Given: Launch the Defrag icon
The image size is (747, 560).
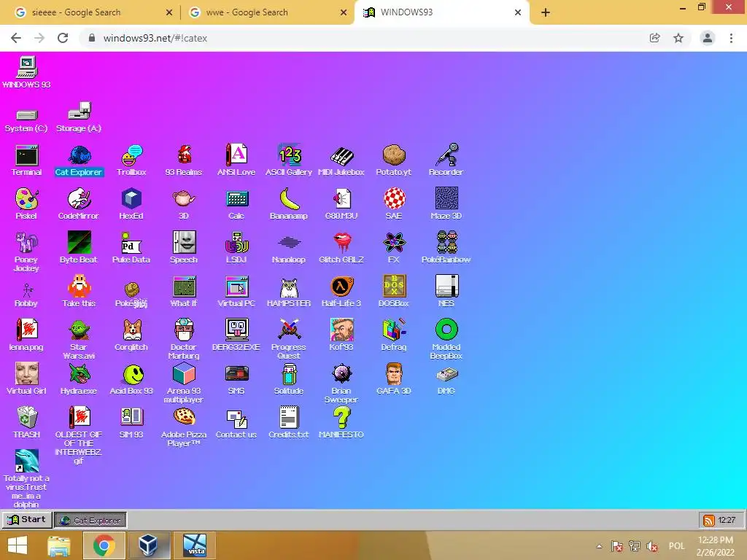Looking at the screenshot, I should (393, 335).
